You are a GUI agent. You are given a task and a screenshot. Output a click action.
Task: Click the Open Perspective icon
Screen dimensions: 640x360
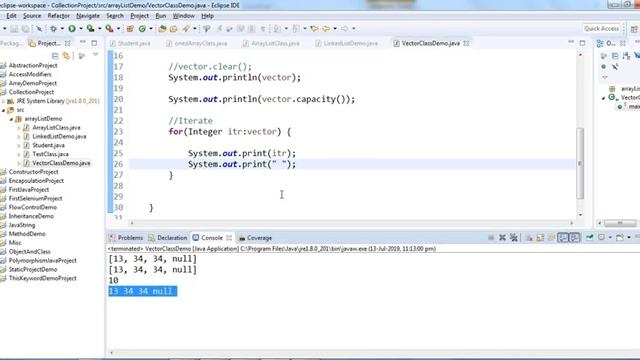[x=634, y=29]
